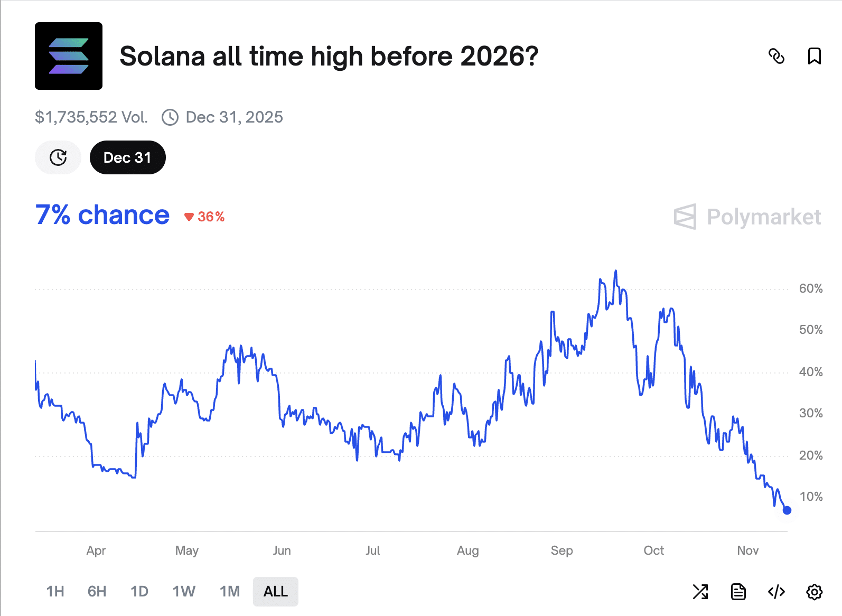The image size is (842, 616).
Task: Bookmark the Solana market
Action: point(814,56)
